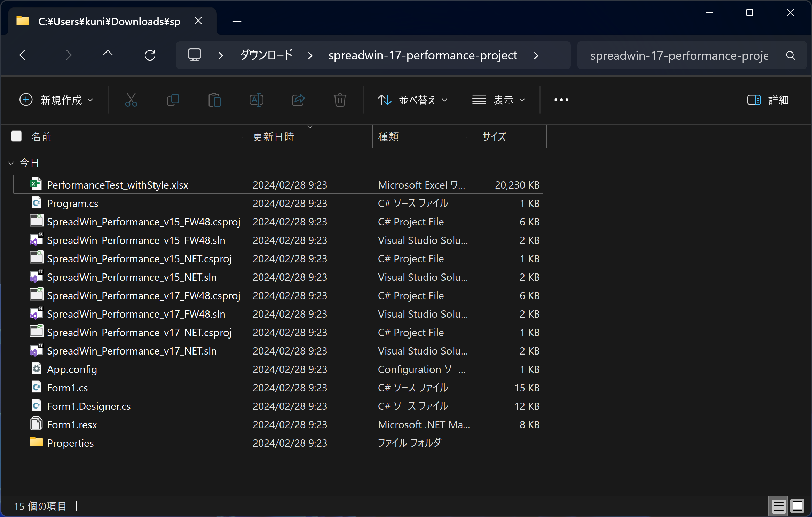
Task: Switch to large thumbnails view in status bar
Action: pos(797,506)
